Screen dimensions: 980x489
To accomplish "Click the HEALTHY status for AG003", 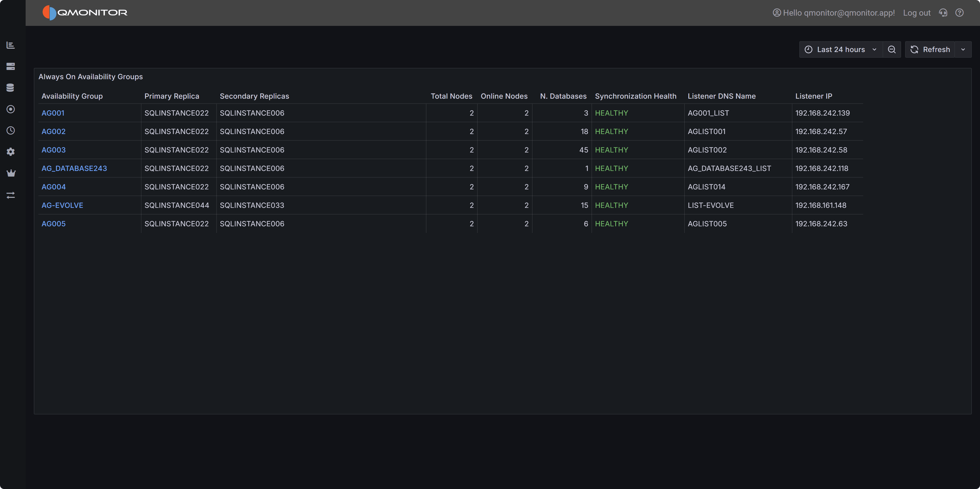I will coord(611,150).
